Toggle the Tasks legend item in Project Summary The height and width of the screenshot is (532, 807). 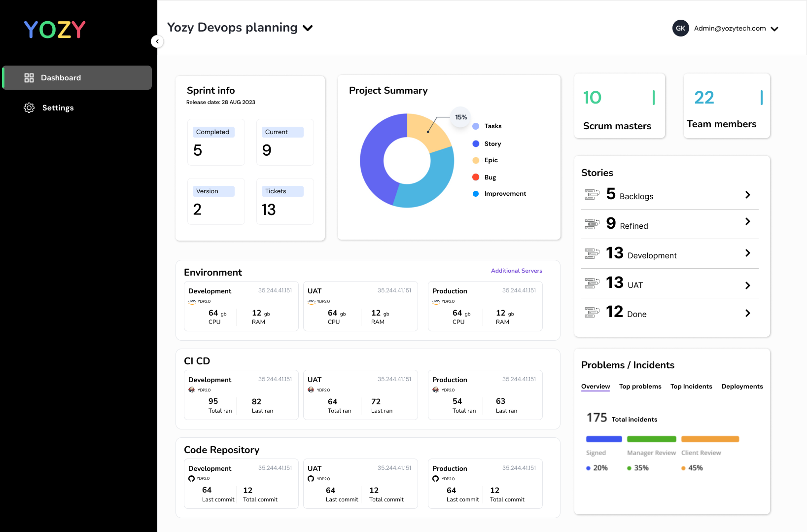[x=487, y=126]
